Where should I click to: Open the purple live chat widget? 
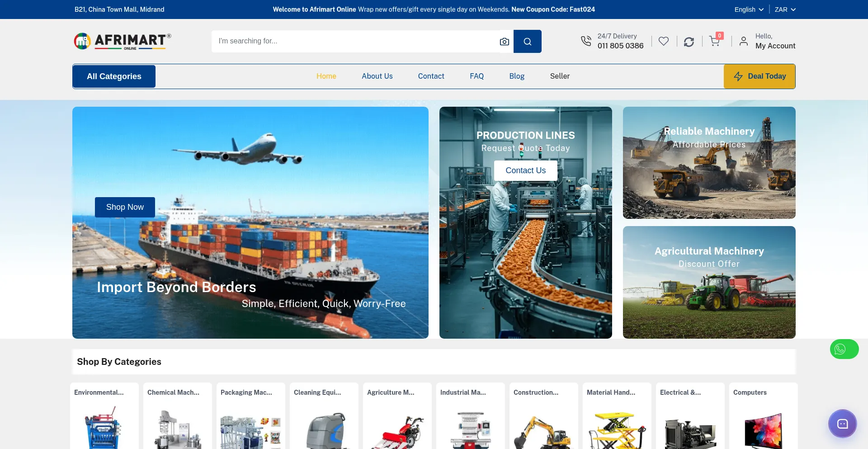842,424
